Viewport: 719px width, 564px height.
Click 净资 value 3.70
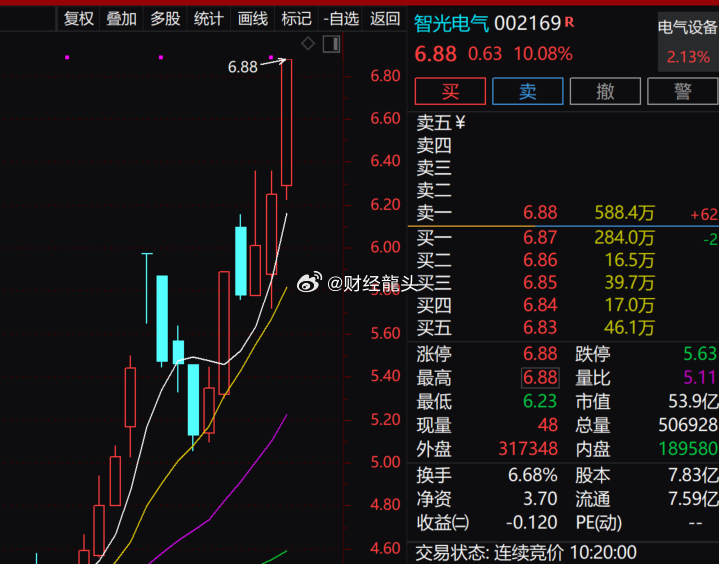pos(540,499)
